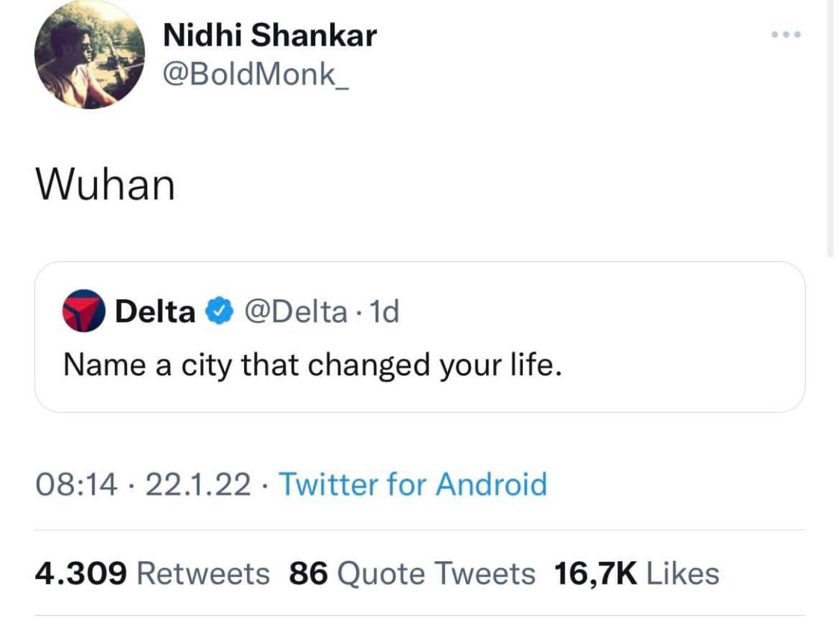840x618 pixels.
Task: Open the Nidhi Shankar display name link
Action: tap(270, 35)
